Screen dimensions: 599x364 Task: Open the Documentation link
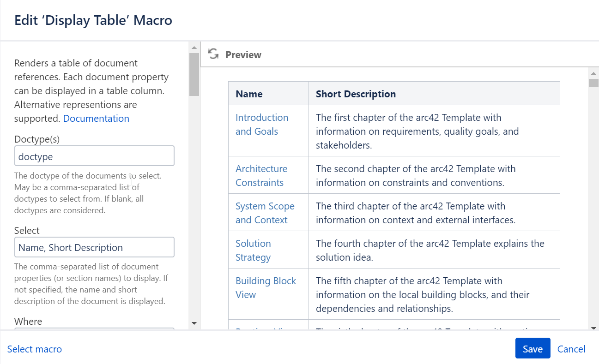96,119
